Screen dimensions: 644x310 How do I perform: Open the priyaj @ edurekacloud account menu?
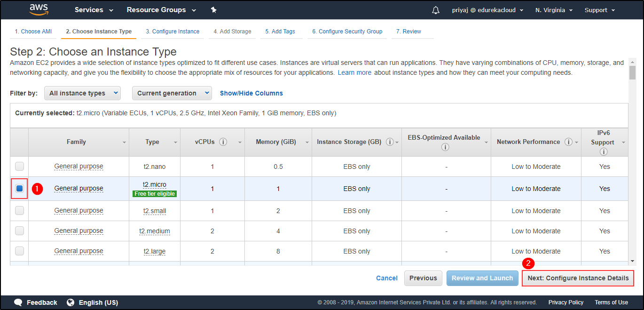(x=487, y=10)
